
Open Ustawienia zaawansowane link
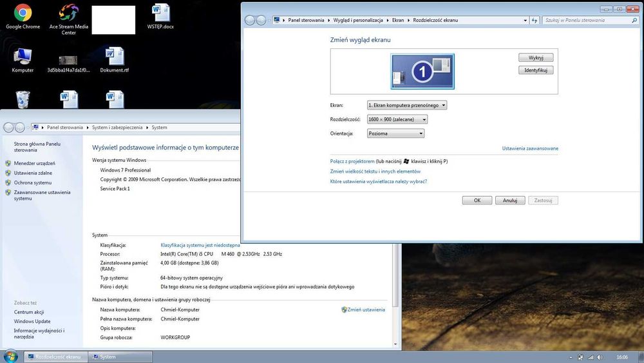coord(530,148)
